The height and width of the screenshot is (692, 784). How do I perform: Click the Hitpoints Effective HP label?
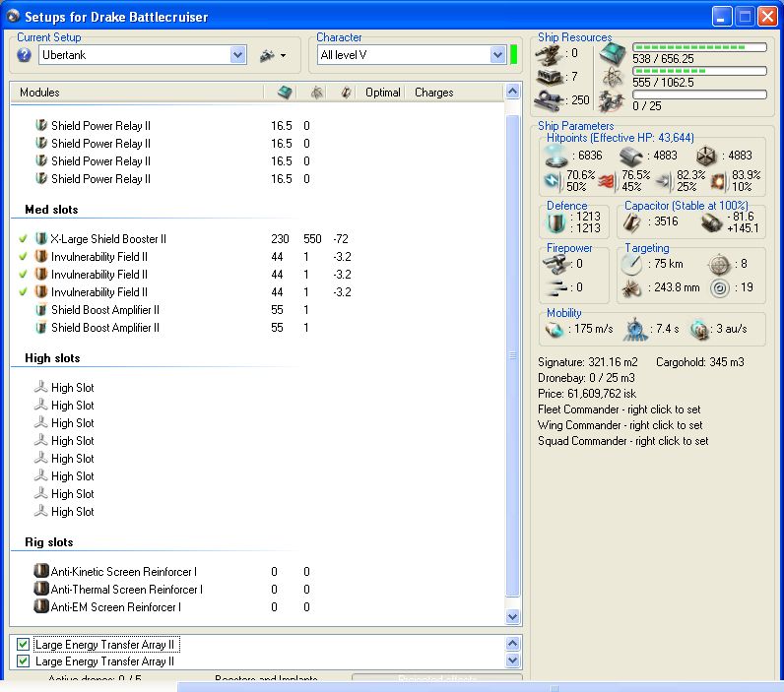point(620,138)
